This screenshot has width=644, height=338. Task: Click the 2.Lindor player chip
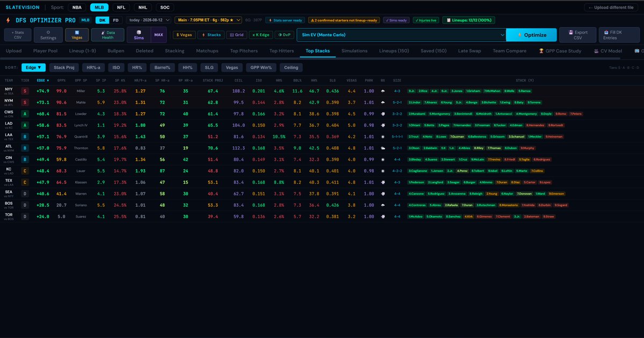[x=415, y=103]
